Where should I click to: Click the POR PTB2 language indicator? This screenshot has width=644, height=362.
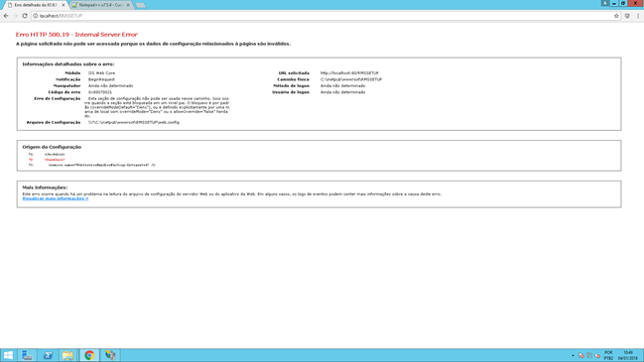click(608, 355)
